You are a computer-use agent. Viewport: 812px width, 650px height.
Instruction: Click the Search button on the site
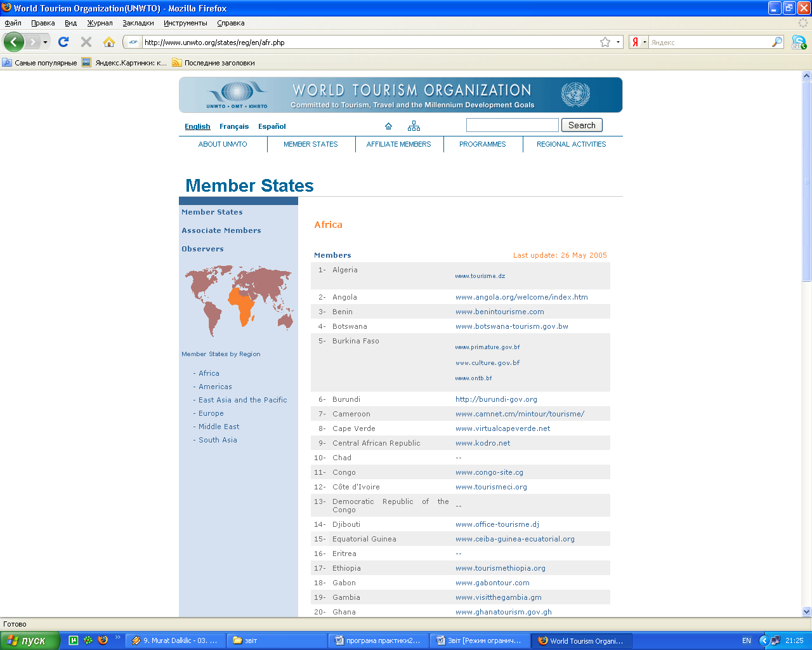pos(582,125)
